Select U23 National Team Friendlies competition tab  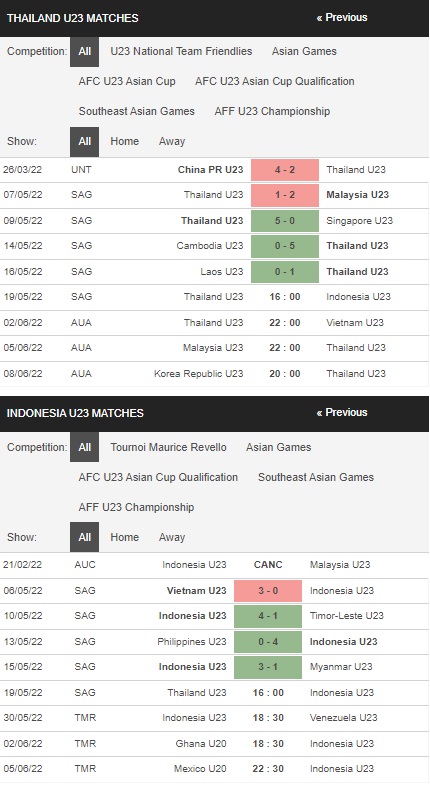pyautogui.click(x=181, y=51)
